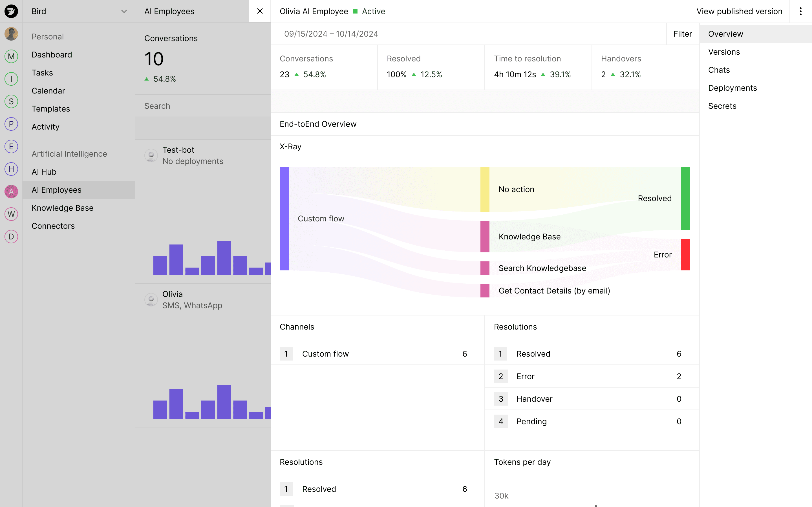Viewport: 812px width, 507px height.
Task: Click the Bird logo icon
Action: click(11, 11)
